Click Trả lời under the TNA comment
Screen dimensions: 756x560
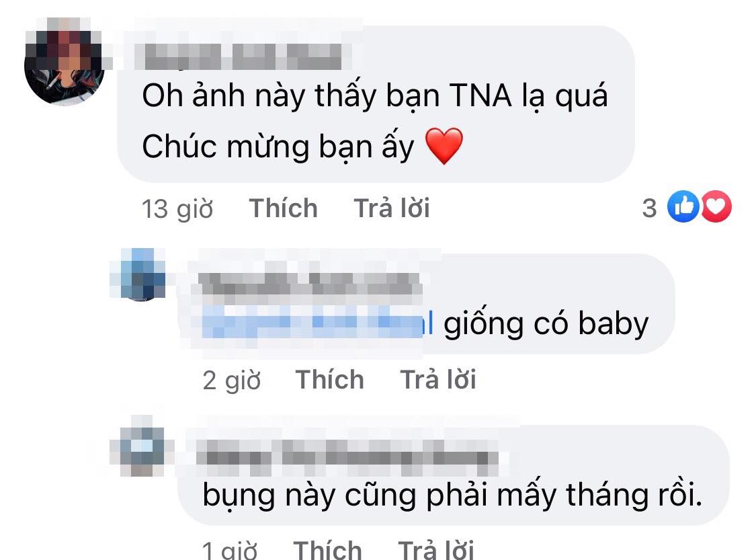click(392, 208)
